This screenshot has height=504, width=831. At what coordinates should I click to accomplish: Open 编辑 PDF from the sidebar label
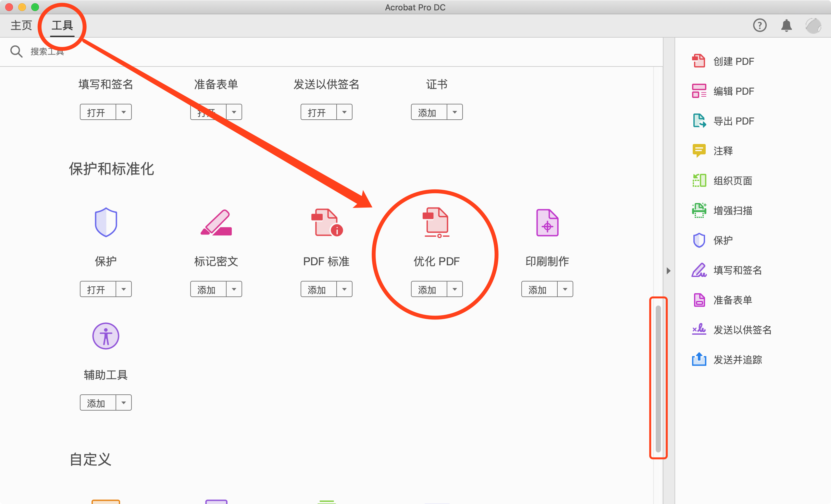734,91
